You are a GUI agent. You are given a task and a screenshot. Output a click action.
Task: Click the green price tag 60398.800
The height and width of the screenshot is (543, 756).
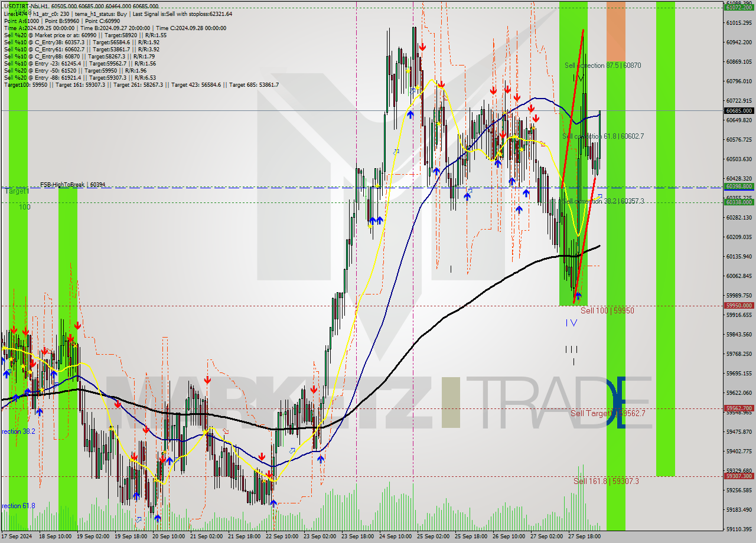(739, 186)
